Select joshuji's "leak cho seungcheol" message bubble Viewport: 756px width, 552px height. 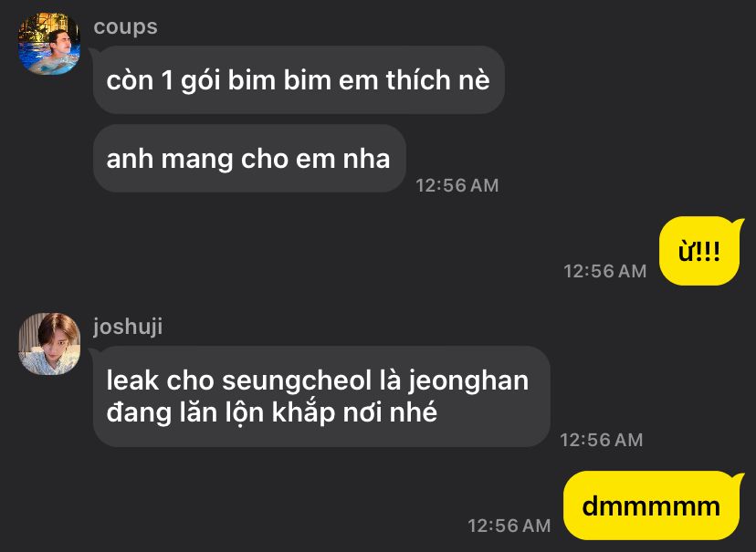(321, 396)
